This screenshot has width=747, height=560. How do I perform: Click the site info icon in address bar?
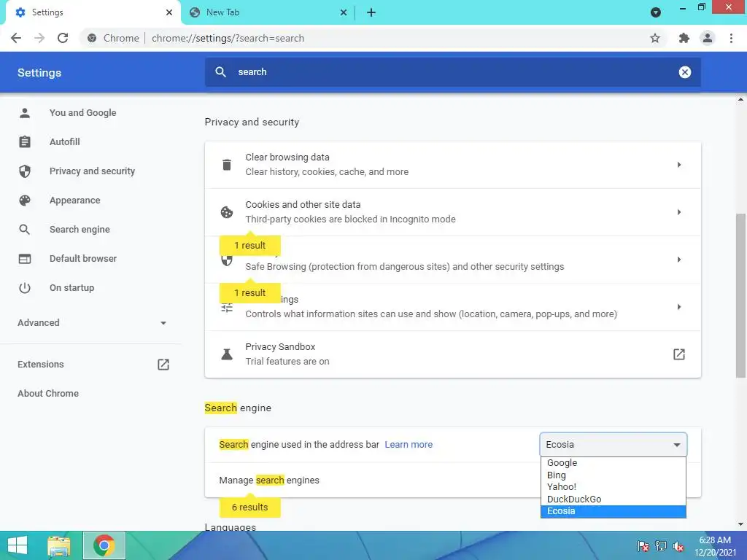(x=92, y=38)
